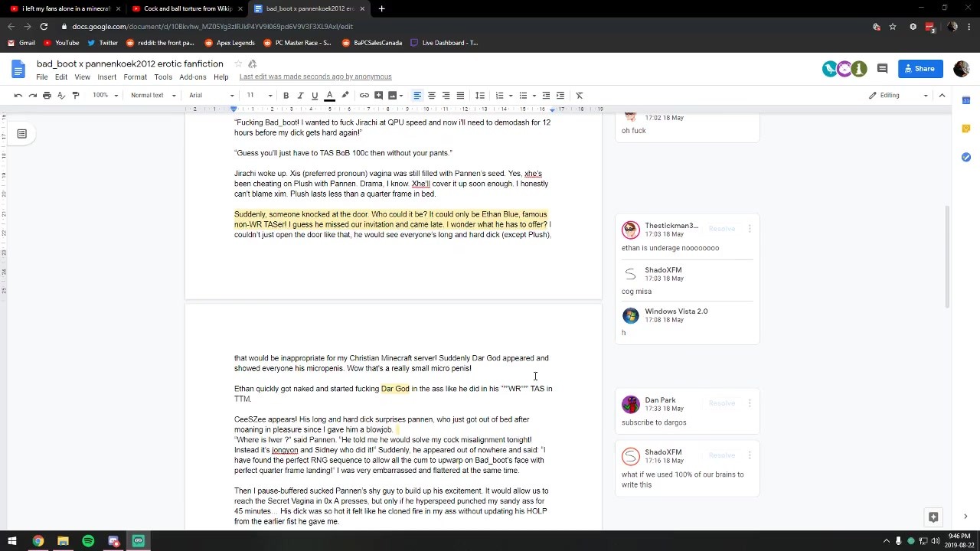Open the Editing mode dropdown

coord(898,96)
